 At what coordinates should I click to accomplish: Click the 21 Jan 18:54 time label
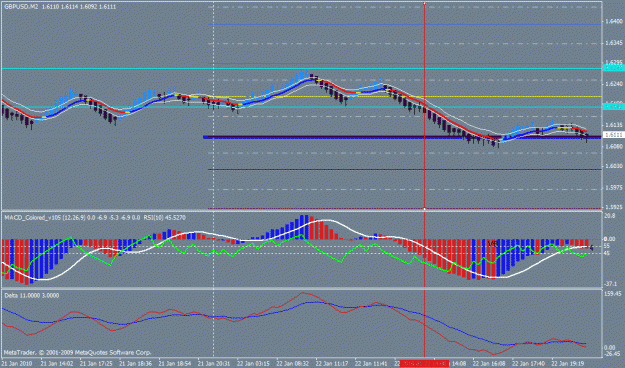click(x=175, y=363)
